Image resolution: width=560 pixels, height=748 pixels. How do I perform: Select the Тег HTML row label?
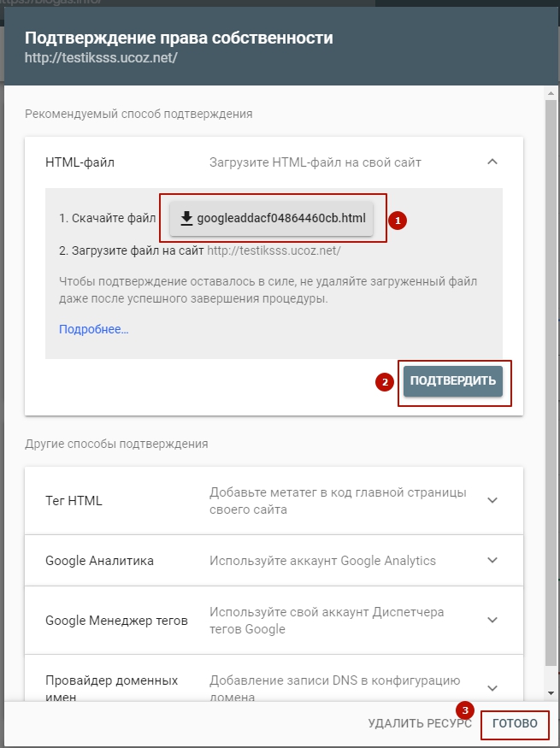pos(74,501)
